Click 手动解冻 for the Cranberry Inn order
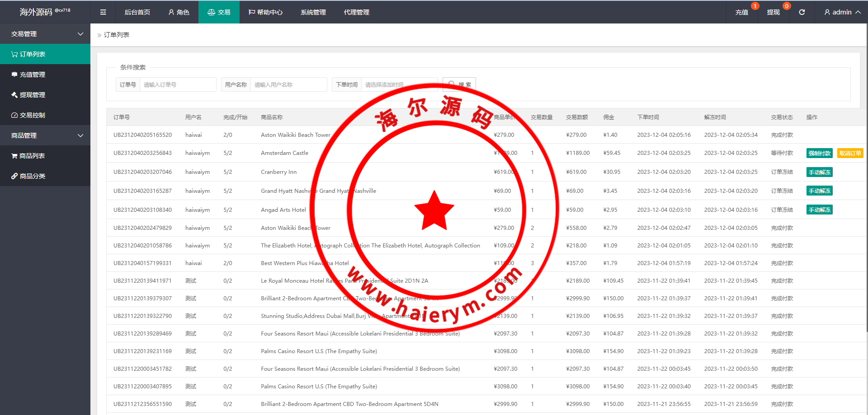This screenshot has height=415, width=868. [x=819, y=172]
